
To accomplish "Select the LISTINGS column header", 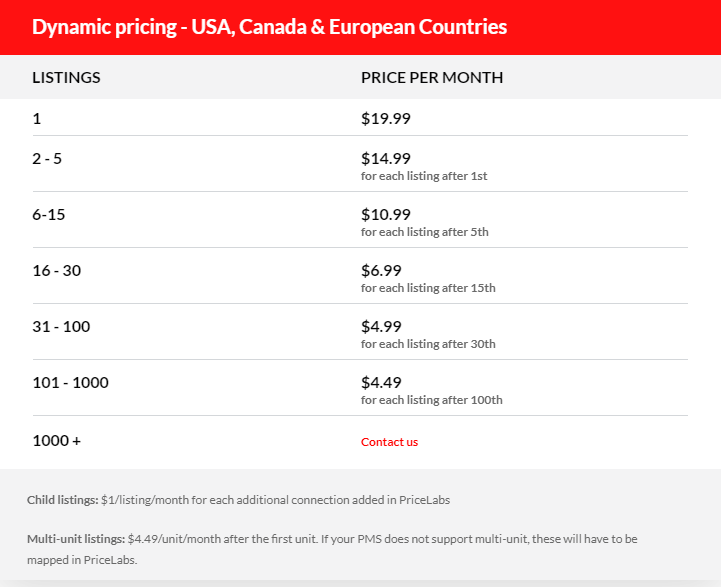I will point(66,77).
